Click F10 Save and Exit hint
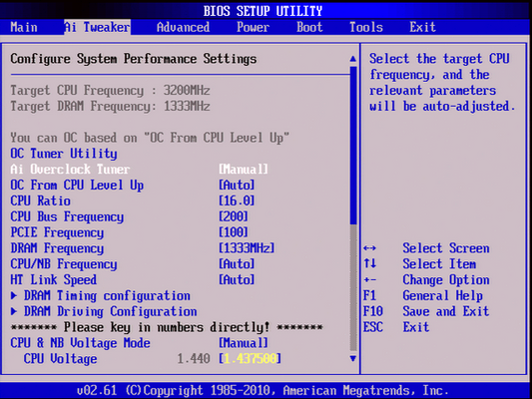The height and width of the screenshot is (399, 532). [426, 311]
